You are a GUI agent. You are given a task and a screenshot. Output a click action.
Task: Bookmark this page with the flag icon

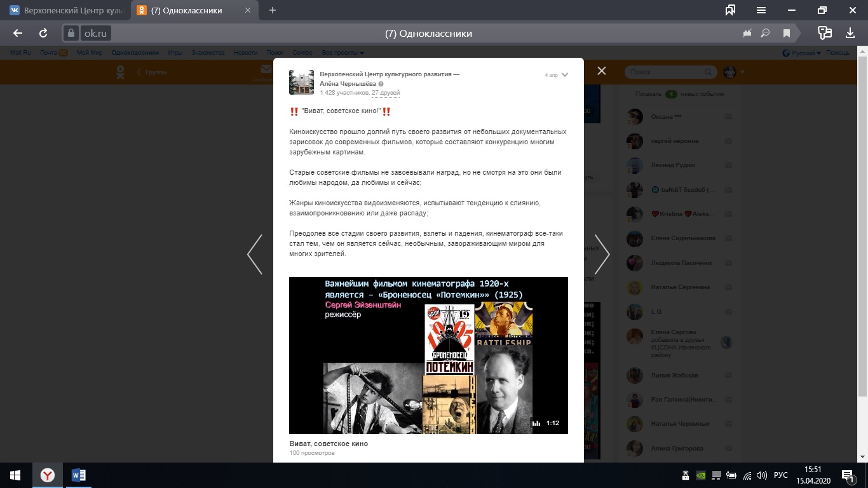787,33
